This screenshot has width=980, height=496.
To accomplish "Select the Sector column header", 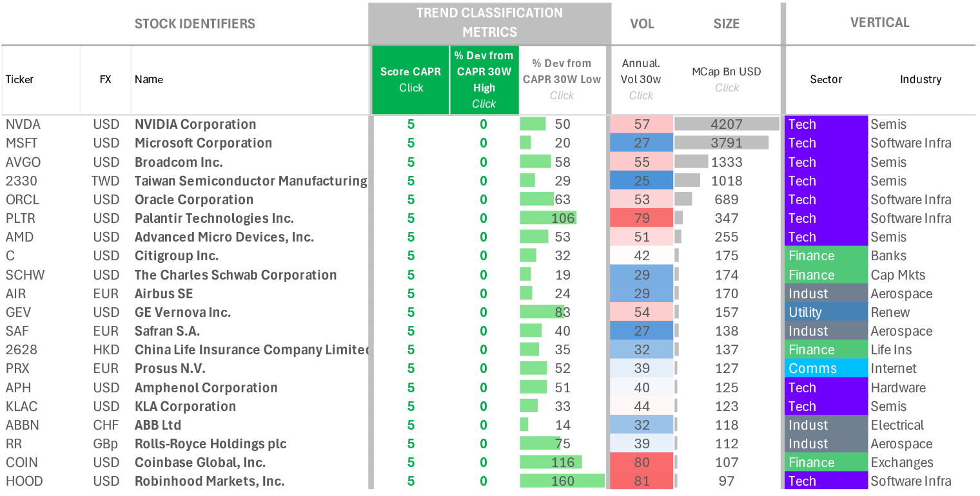I will click(x=826, y=80).
